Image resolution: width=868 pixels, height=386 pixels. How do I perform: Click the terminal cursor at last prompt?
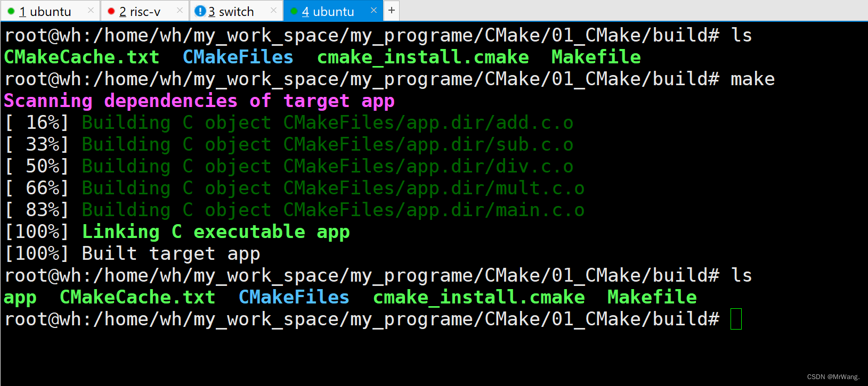pyautogui.click(x=736, y=319)
